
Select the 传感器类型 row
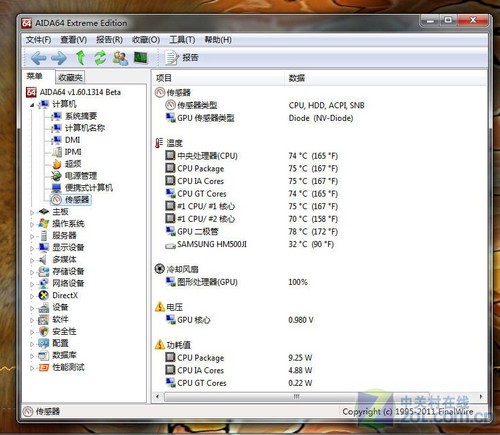[265, 105]
